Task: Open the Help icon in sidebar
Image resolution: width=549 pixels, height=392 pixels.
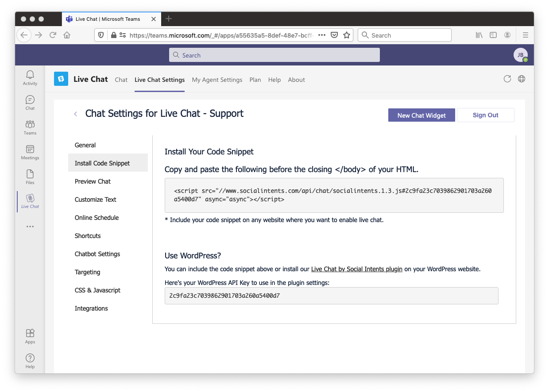Action: [30, 361]
